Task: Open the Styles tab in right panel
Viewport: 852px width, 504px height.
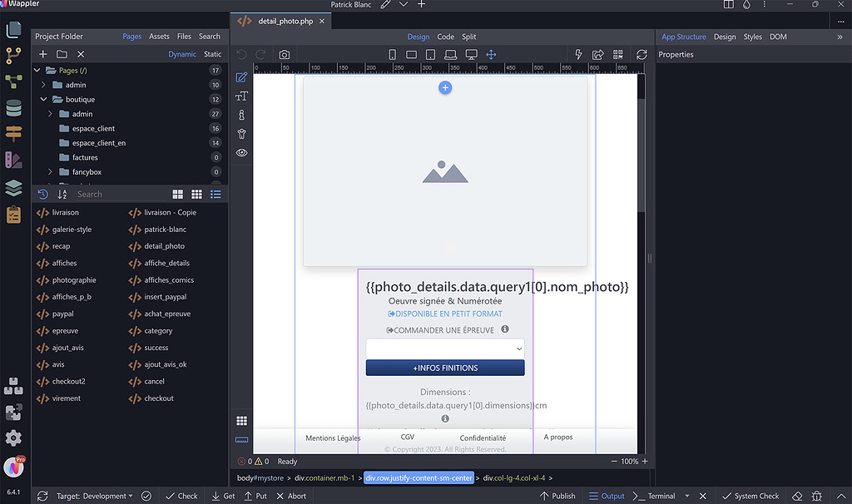Action: [752, 37]
